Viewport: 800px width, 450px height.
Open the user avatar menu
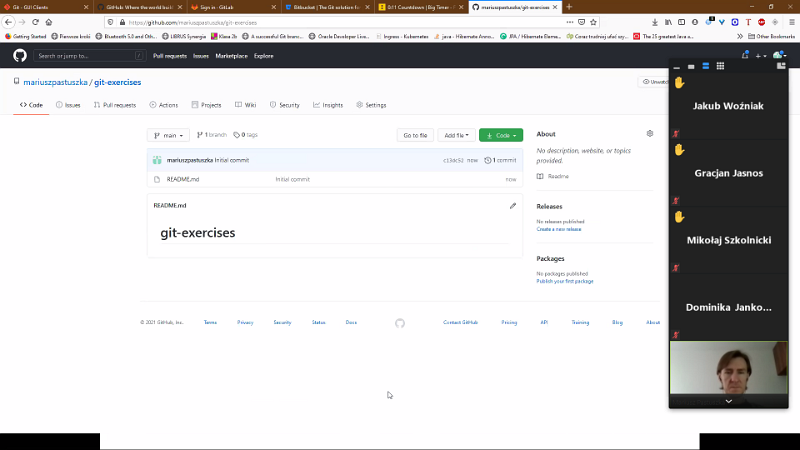tap(779, 55)
